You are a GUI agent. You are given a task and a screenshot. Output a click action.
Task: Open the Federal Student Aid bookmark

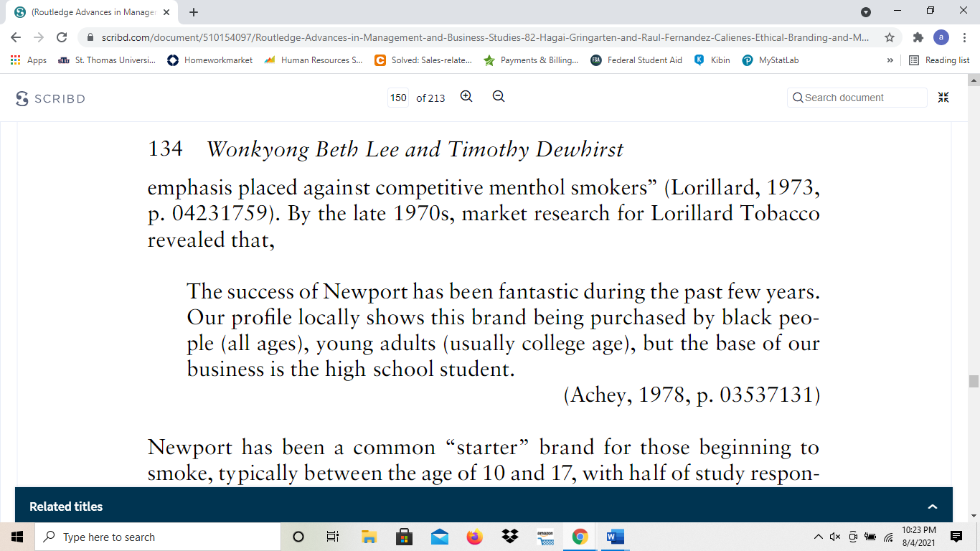[x=636, y=60]
